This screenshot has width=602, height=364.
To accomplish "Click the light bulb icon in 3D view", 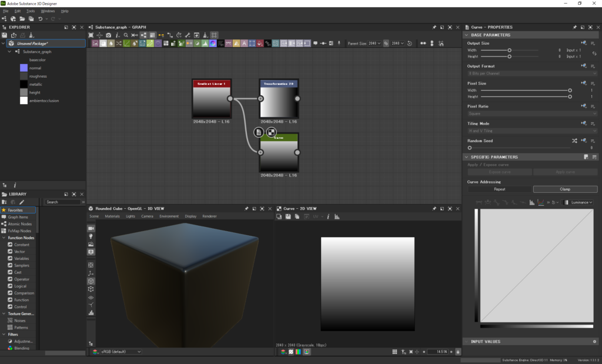I will [91, 236].
